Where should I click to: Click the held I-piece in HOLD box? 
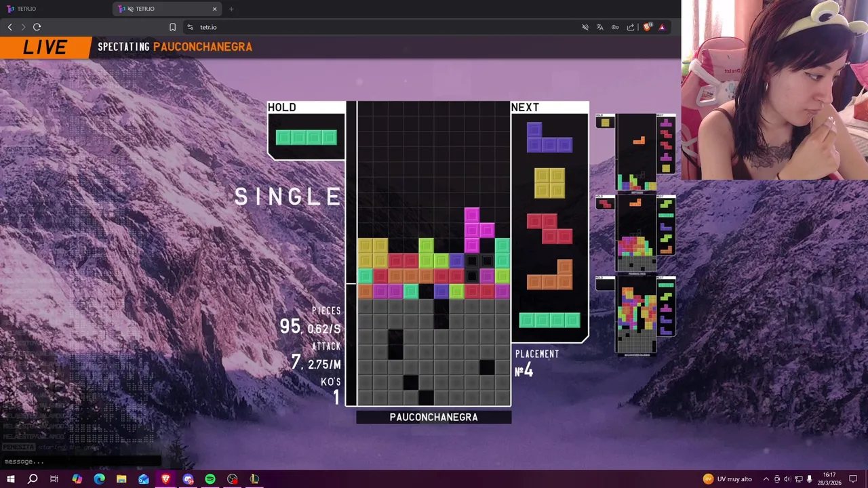(306, 138)
